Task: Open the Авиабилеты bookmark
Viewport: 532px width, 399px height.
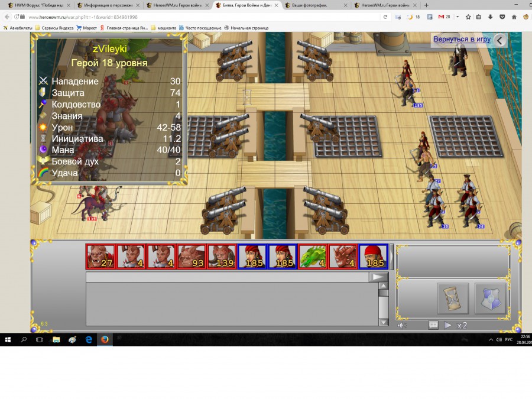Action: click(x=18, y=28)
